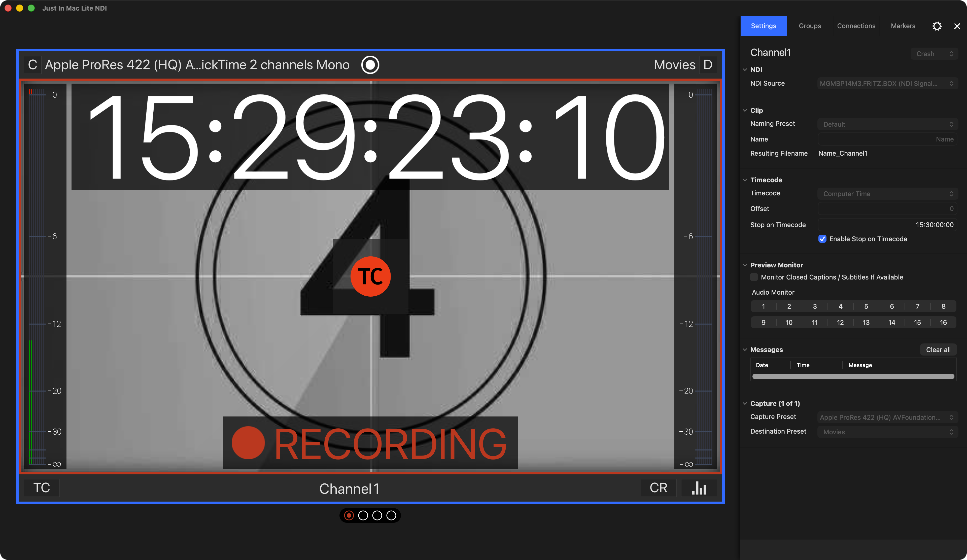Collapse the Preview Monitor section
Screen dimensions: 967x560
745,265
